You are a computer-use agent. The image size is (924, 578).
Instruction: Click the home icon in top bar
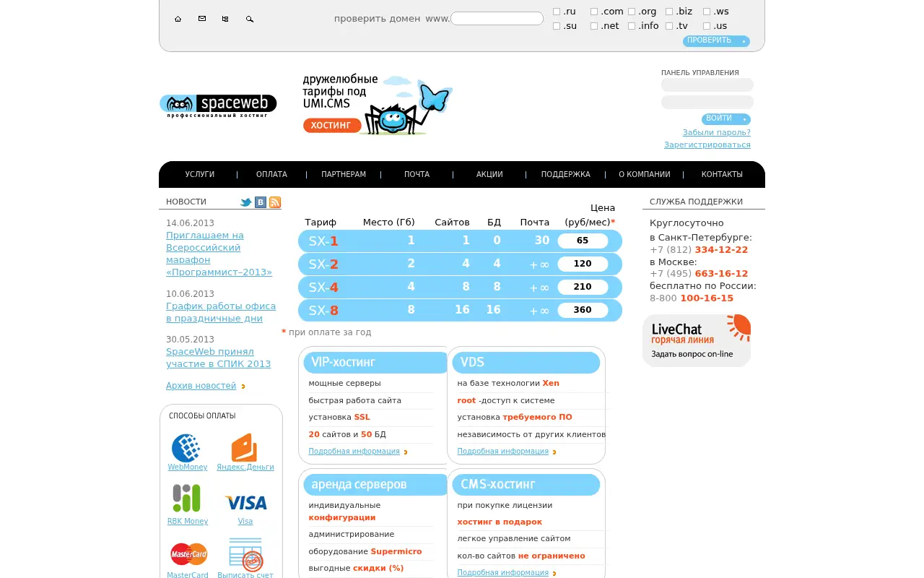point(178,19)
